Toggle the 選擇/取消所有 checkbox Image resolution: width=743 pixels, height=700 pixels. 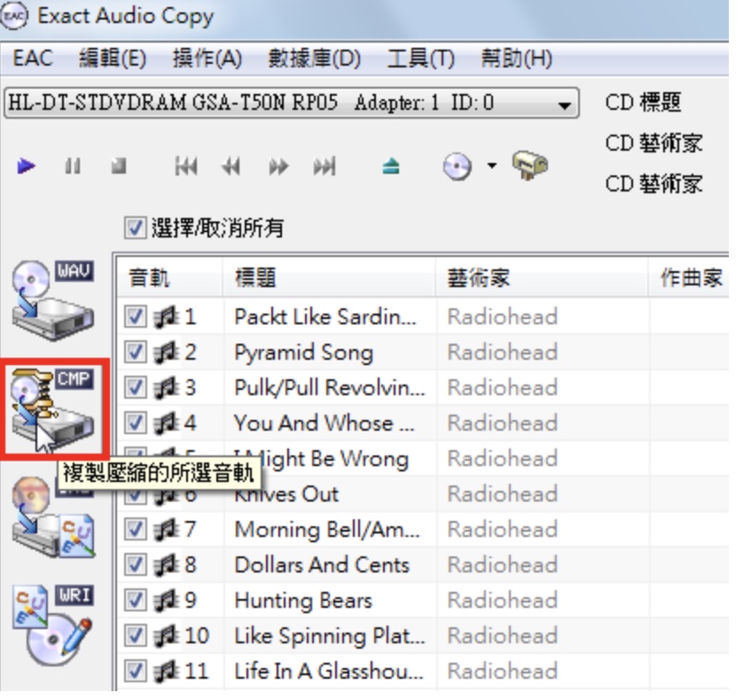[135, 228]
